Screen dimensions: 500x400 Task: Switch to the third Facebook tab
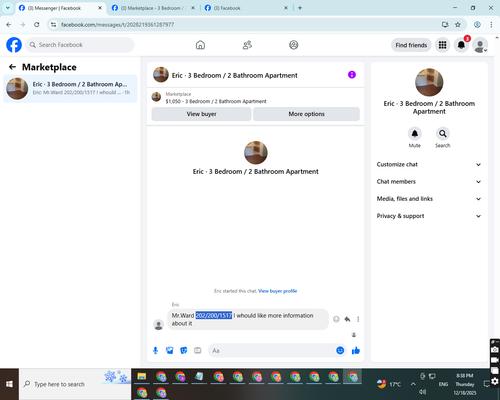tap(245, 8)
